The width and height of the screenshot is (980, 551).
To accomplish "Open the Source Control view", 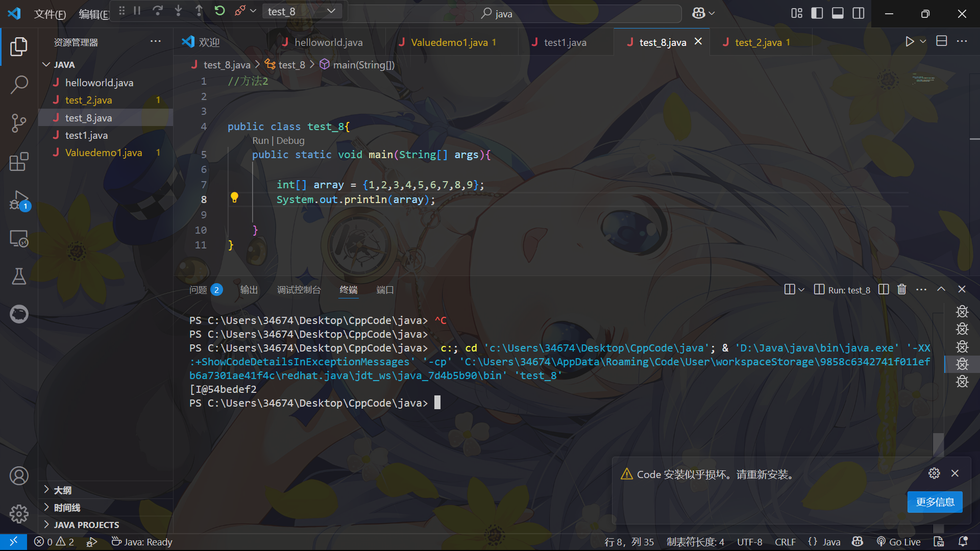I will pyautogui.click(x=19, y=123).
